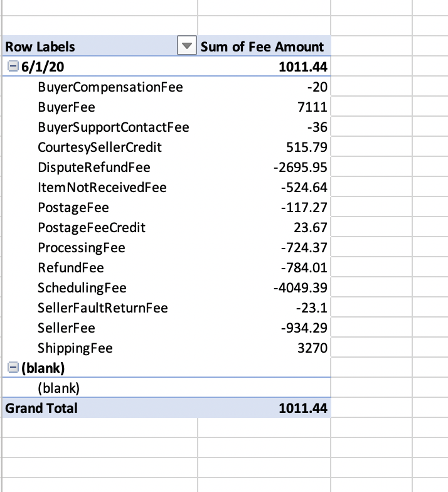Click the DisputeRefundFee label
The image size is (448, 492).
click(x=93, y=168)
